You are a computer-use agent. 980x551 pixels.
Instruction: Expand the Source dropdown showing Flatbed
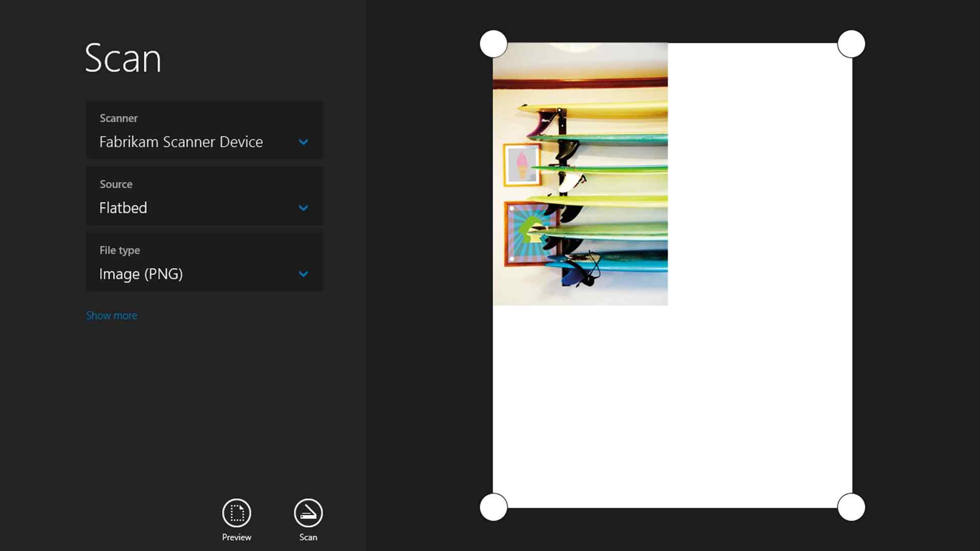pos(303,208)
